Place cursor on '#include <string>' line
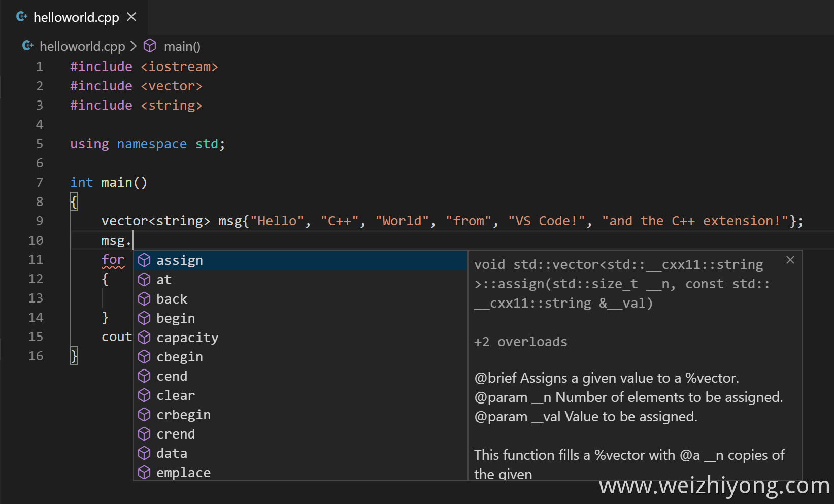This screenshot has height=504, width=834. (x=136, y=105)
